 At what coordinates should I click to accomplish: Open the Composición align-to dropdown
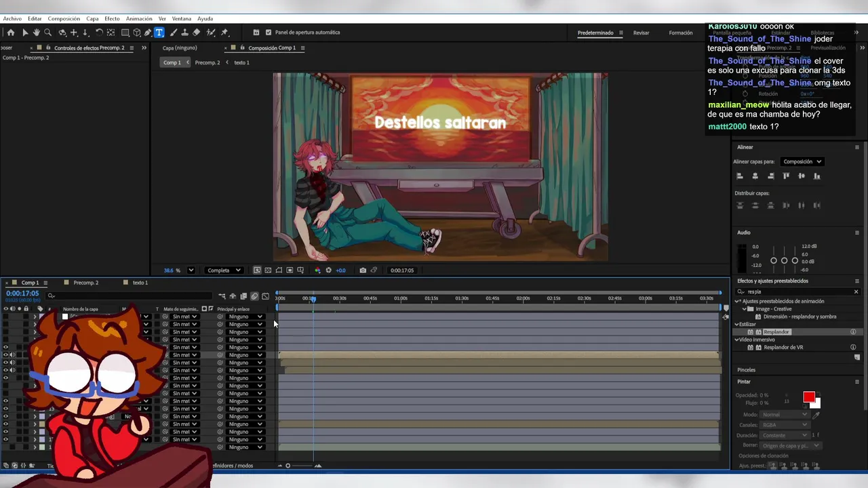click(x=802, y=162)
